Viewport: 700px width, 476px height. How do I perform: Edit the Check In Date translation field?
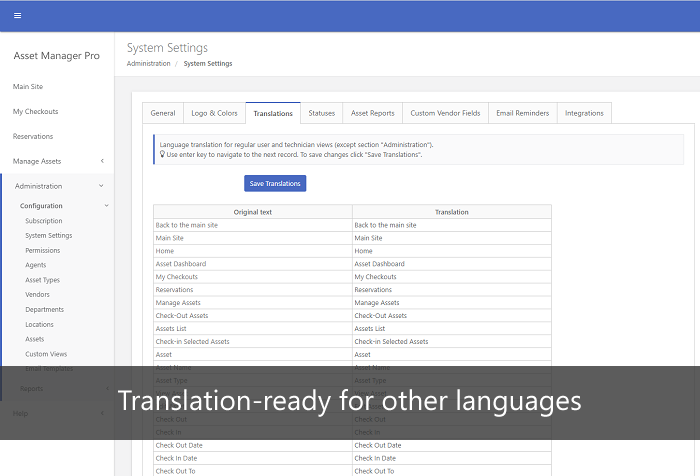452,459
